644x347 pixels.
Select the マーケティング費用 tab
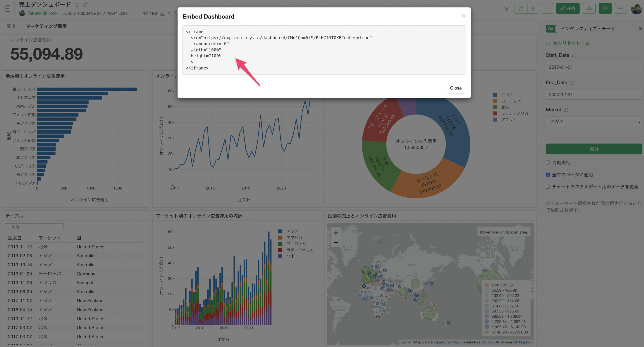(46, 26)
